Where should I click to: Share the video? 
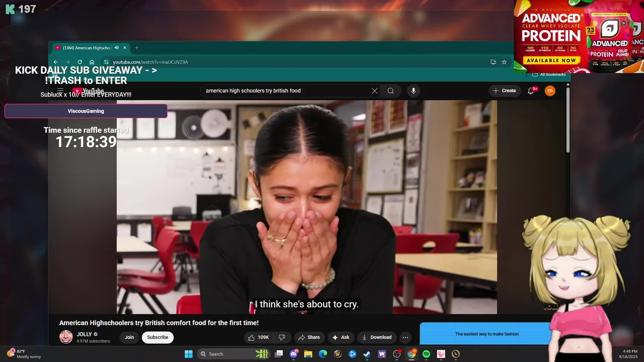tap(309, 337)
